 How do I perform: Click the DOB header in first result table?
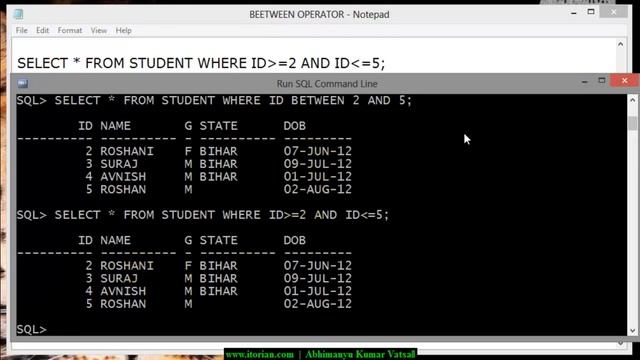[295, 126]
